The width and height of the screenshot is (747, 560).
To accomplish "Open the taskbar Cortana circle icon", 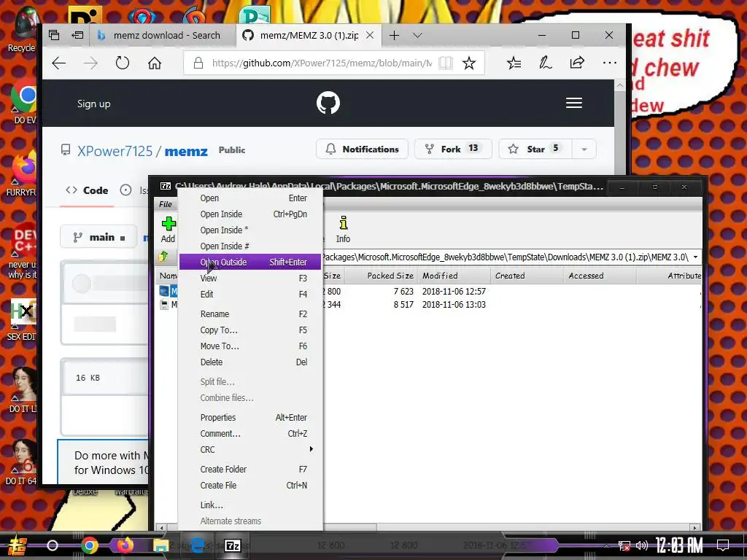I will pyautogui.click(x=53, y=545).
